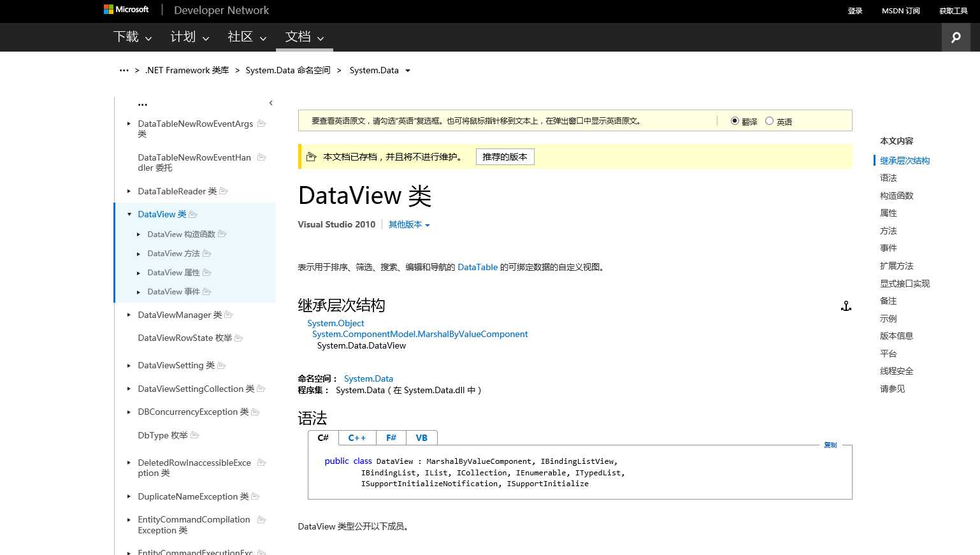980x555 pixels.
Task: Open the System.Object hierarchy link
Action: (x=336, y=323)
